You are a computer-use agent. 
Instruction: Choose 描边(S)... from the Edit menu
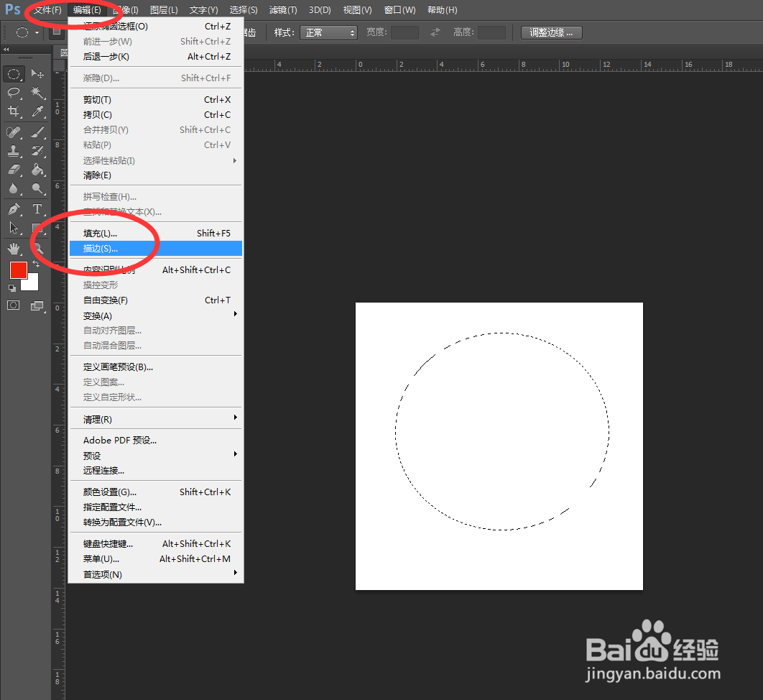click(x=156, y=248)
